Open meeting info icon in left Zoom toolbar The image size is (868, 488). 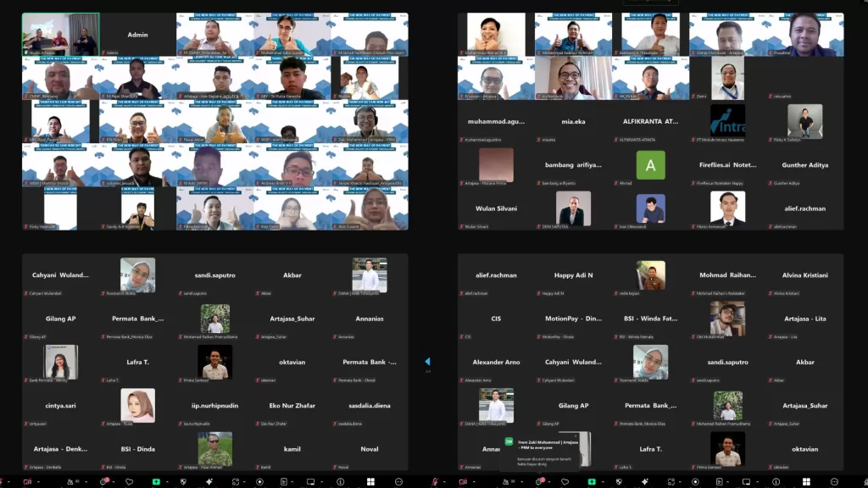tap(341, 482)
